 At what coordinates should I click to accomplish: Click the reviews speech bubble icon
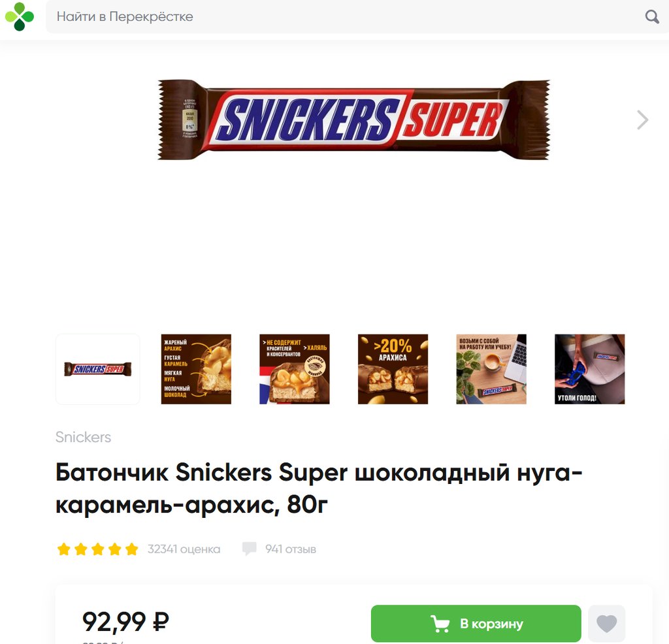tap(249, 549)
